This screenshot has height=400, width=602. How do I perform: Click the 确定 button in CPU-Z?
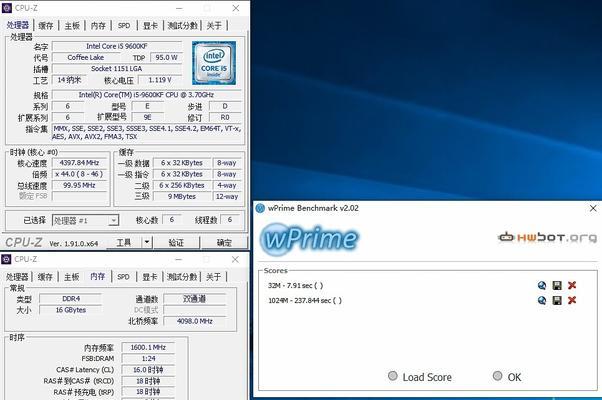[x=224, y=243]
